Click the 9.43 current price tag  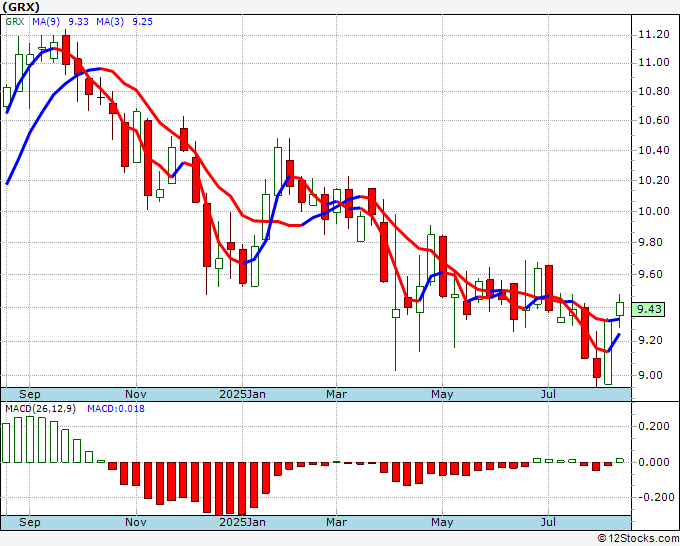650,309
